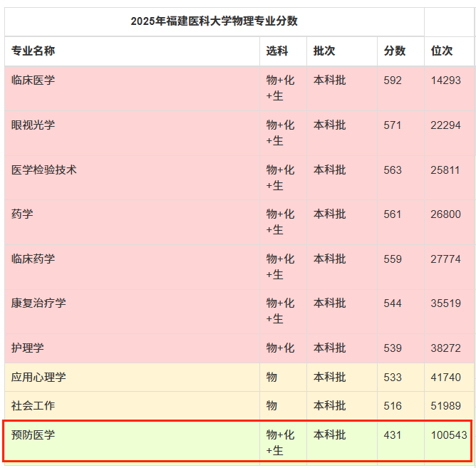The image size is (476, 468).
Task: Click 本科批 in 康复治疗学 row
Action: (x=329, y=303)
